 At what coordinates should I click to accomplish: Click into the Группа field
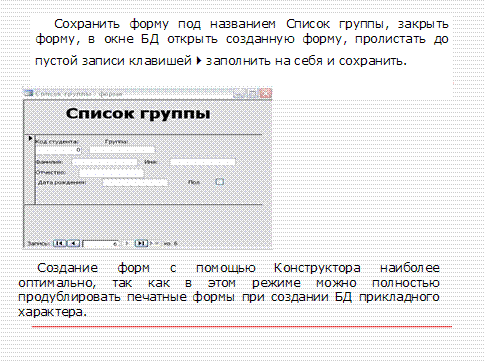click(x=122, y=150)
